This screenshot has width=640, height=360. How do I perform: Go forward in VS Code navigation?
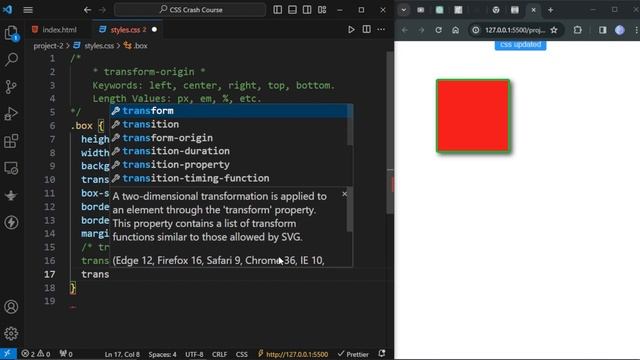[102, 9]
